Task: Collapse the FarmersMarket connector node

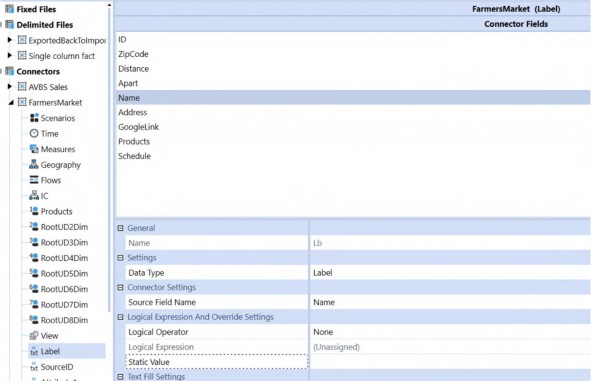Action: 11,102
